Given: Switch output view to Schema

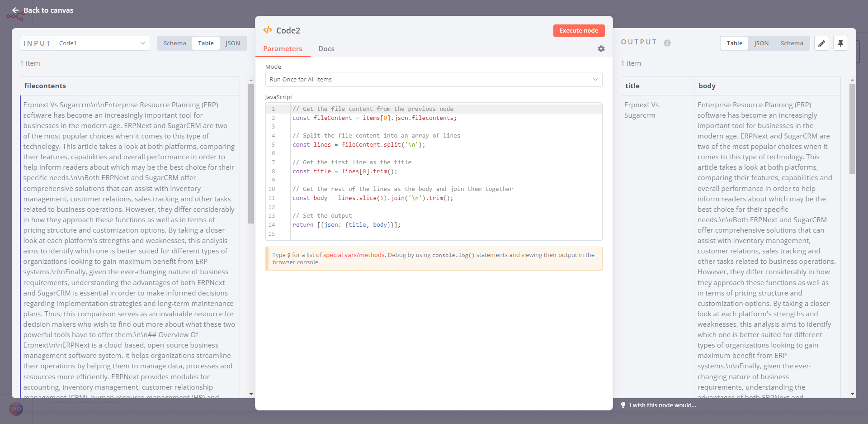Looking at the screenshot, I should 791,43.
